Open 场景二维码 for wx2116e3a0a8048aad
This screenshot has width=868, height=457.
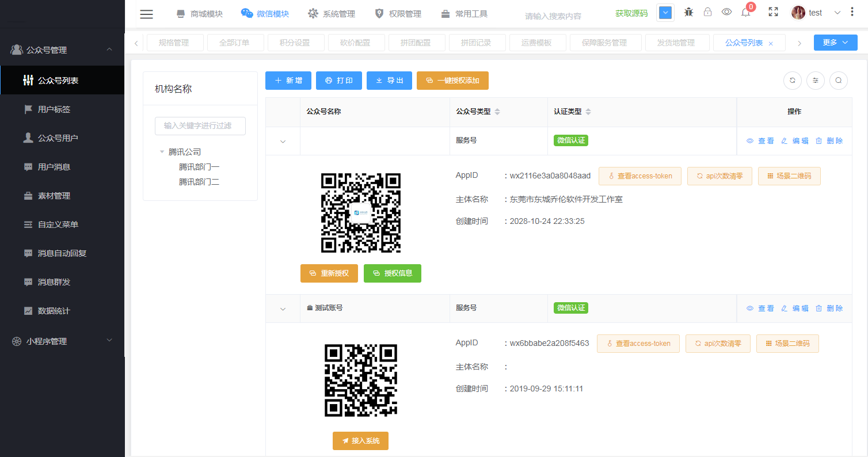(789, 176)
